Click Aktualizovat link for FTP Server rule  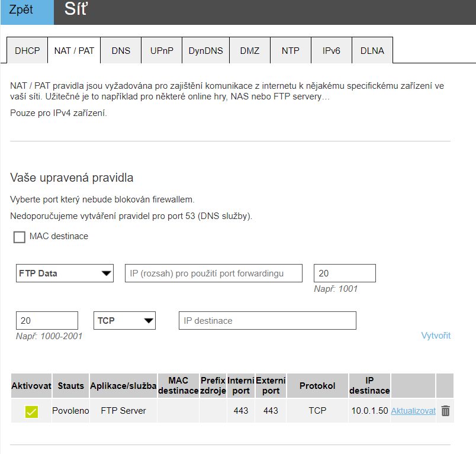[x=413, y=411]
